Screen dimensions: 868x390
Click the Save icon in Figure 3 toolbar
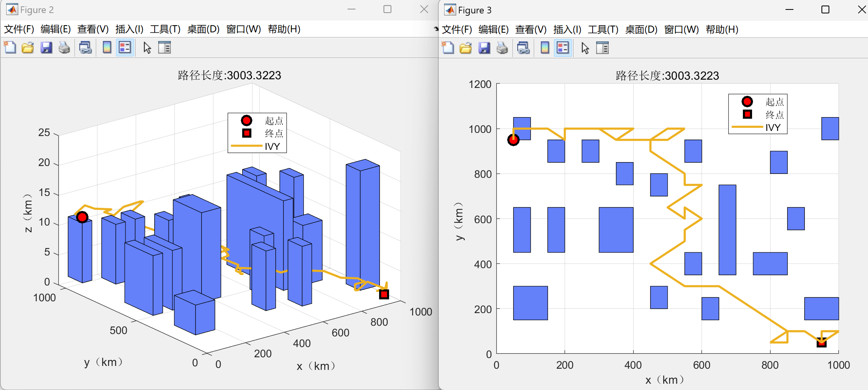coord(484,48)
